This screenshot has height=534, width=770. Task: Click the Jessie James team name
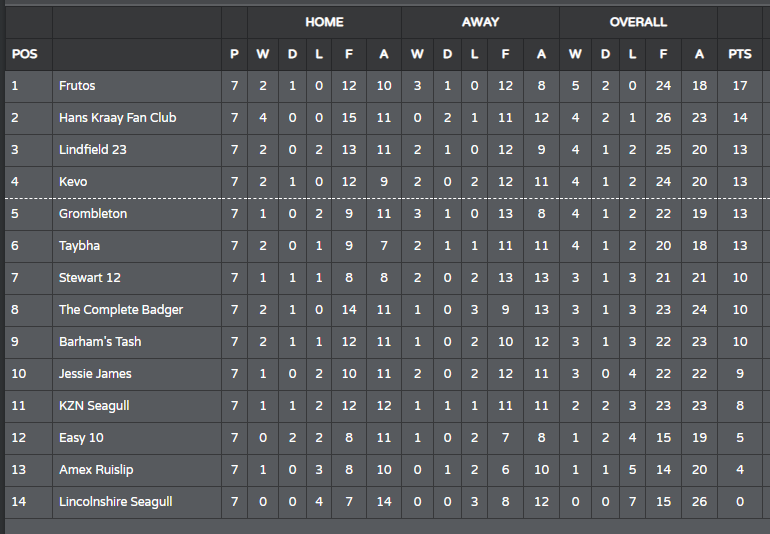pyautogui.click(x=95, y=374)
